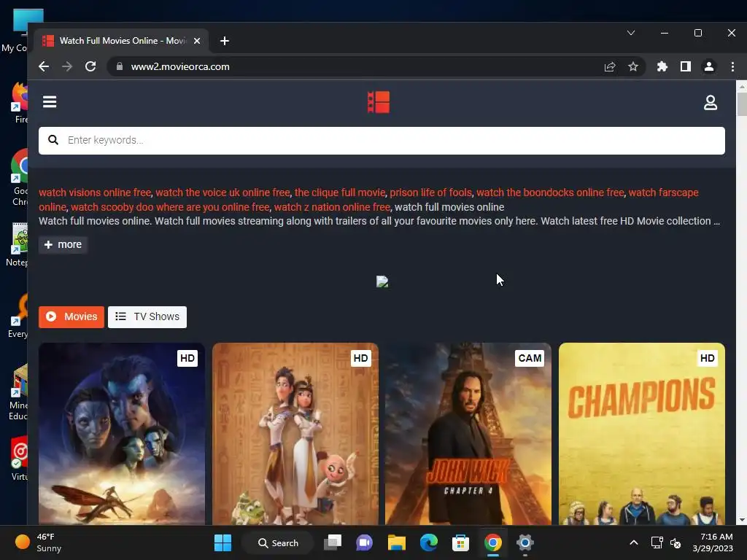
Task: Open the network tray icon
Action: [657, 542]
